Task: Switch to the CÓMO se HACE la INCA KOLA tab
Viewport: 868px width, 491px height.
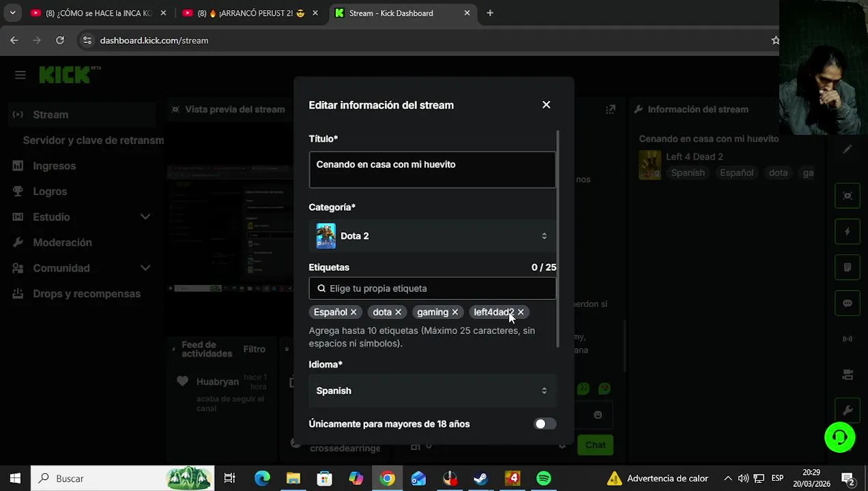Action: coord(98,13)
